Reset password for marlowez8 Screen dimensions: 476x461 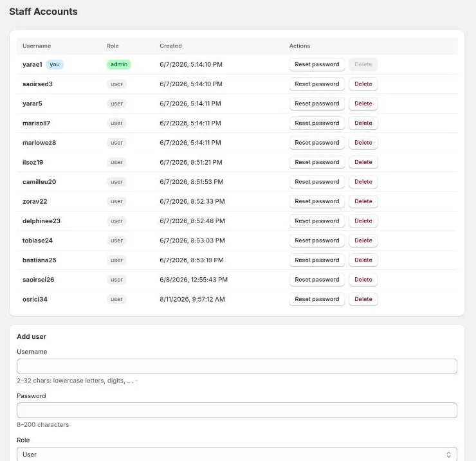tap(317, 143)
